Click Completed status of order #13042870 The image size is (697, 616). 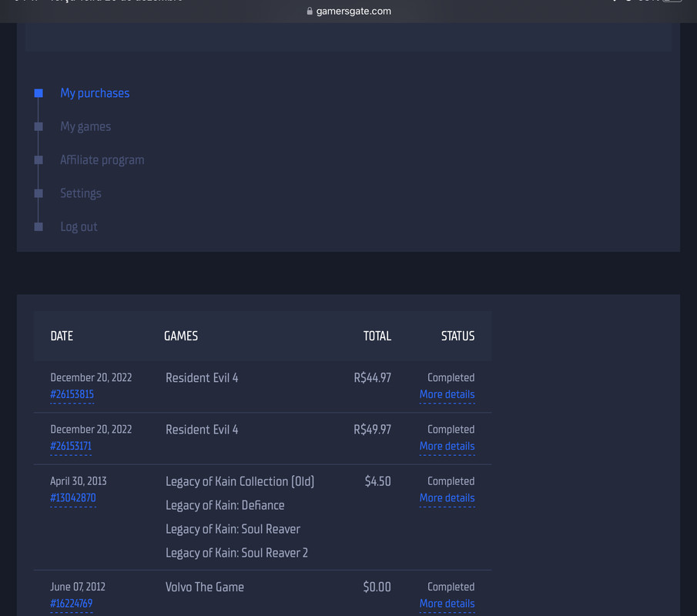(x=451, y=481)
